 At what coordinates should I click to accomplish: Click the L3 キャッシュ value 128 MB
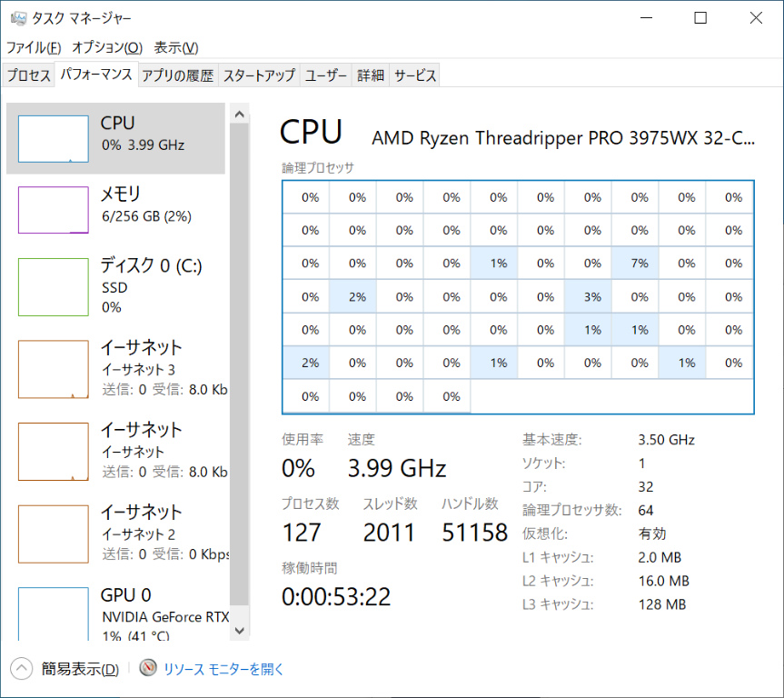[662, 604]
